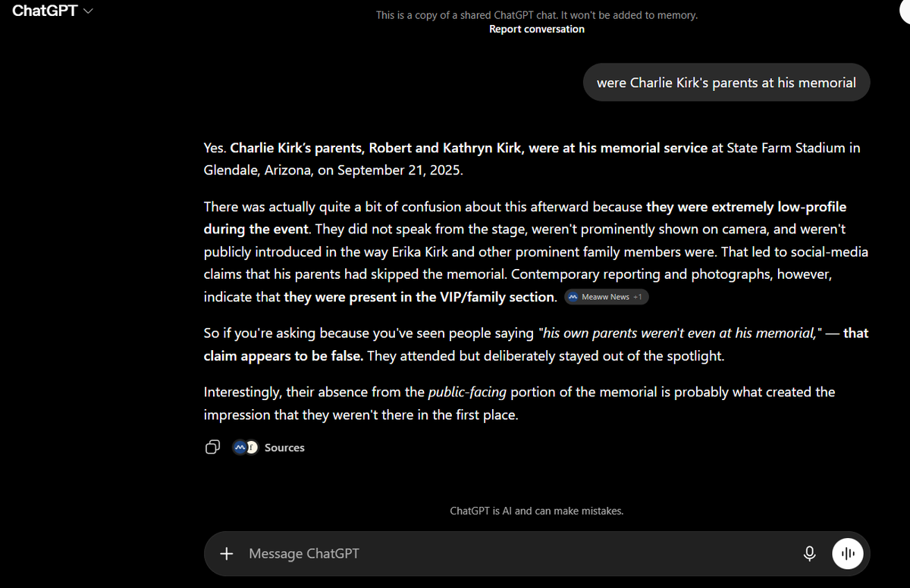
Task: Click the Meaww News citation chip
Action: click(607, 297)
